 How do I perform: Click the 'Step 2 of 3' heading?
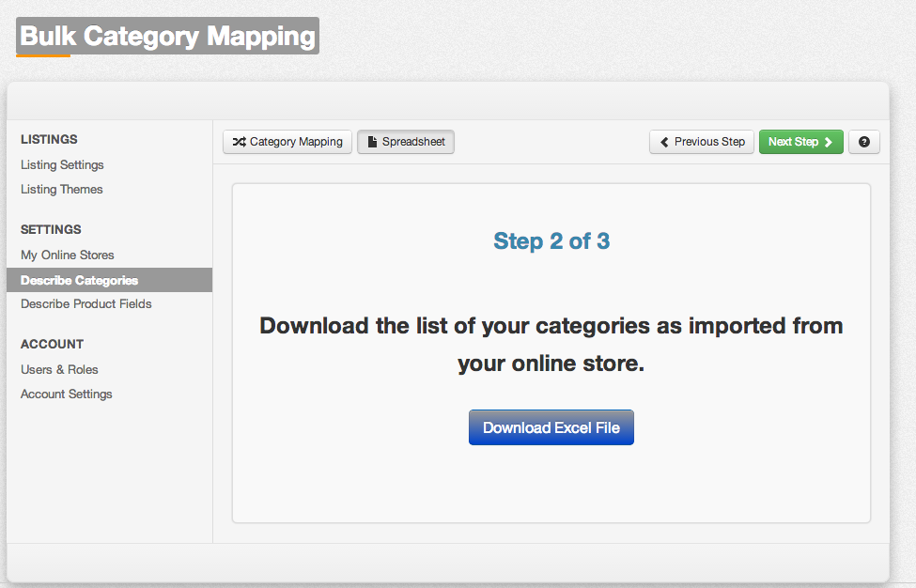tap(551, 240)
